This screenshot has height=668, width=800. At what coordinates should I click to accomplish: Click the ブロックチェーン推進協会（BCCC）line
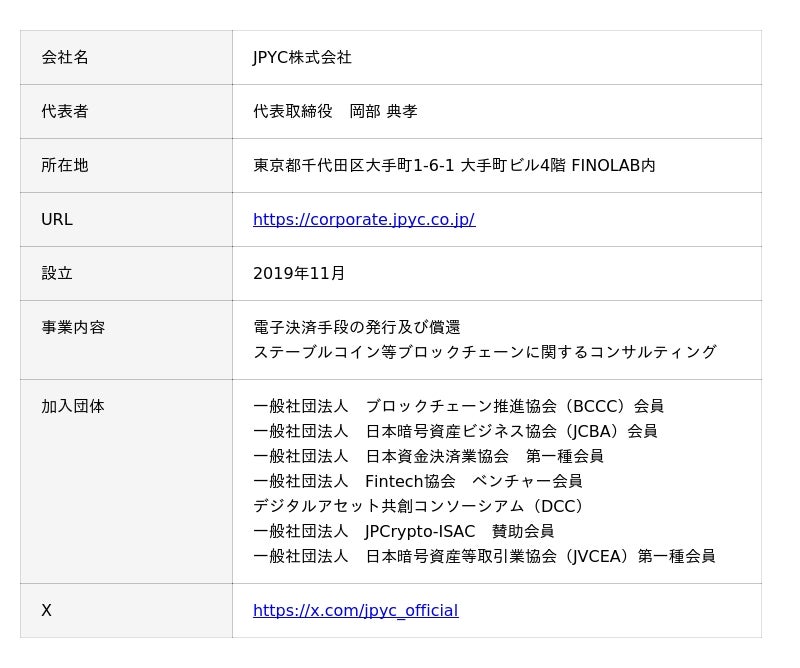[x=458, y=407]
